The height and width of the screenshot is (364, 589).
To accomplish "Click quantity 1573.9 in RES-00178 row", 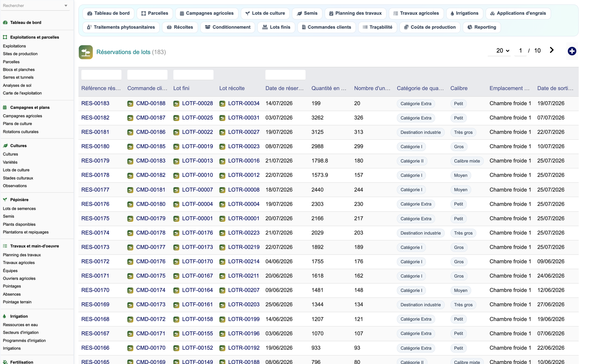I will (320, 175).
